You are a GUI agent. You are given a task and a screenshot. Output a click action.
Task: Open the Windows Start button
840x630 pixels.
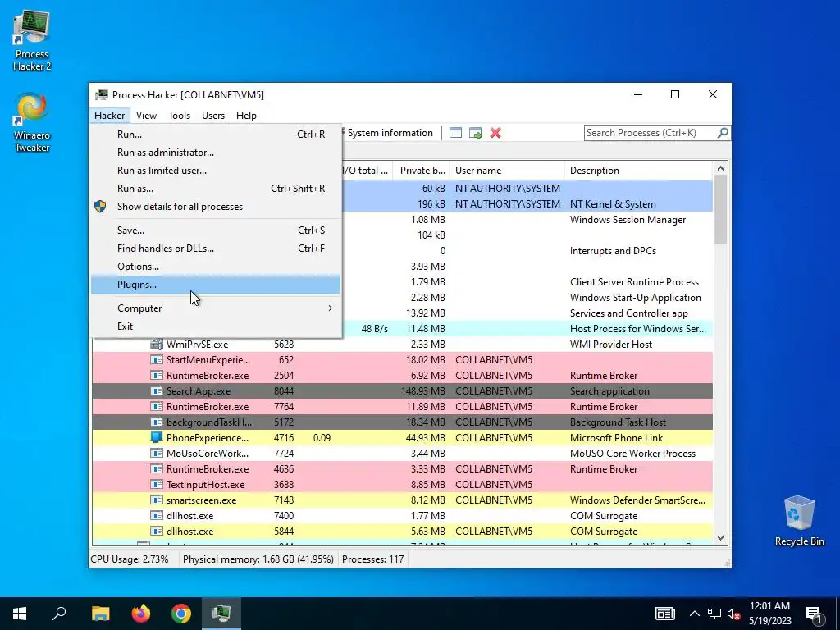coord(20,614)
